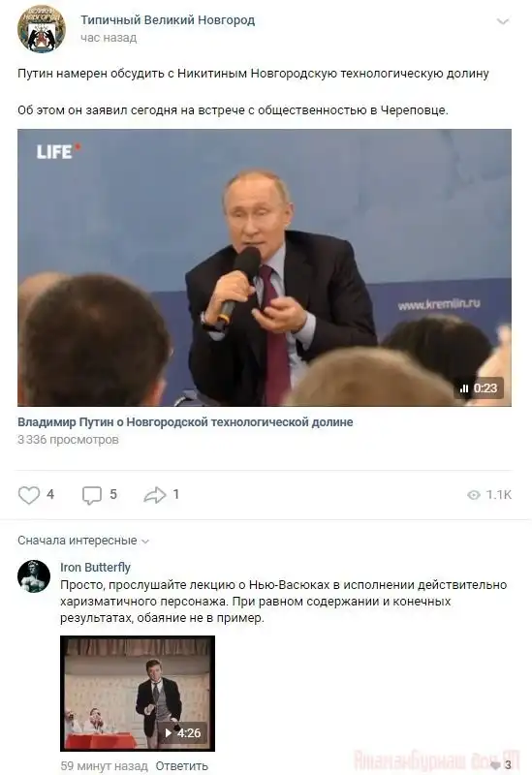Open the Типичный Великий Новгород group page

pos(168,20)
